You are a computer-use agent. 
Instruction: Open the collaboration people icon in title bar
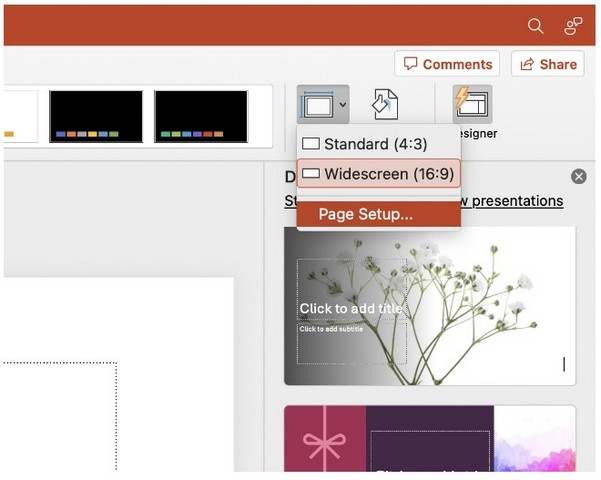click(573, 26)
